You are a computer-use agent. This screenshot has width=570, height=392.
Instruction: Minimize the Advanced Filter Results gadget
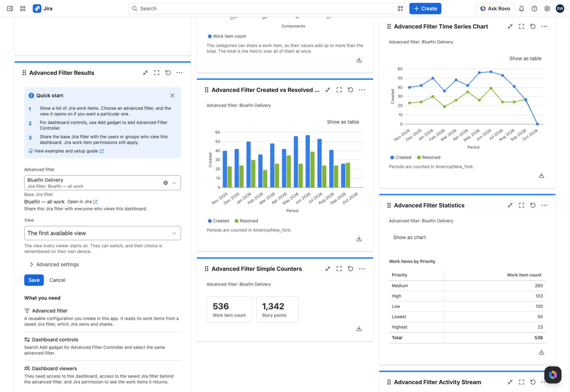[145, 73]
